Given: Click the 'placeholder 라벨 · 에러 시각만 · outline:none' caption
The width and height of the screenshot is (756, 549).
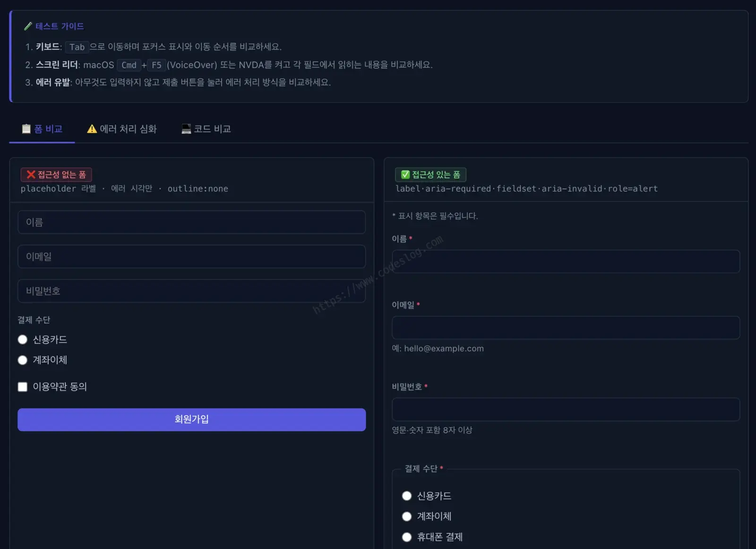Looking at the screenshot, I should point(124,189).
